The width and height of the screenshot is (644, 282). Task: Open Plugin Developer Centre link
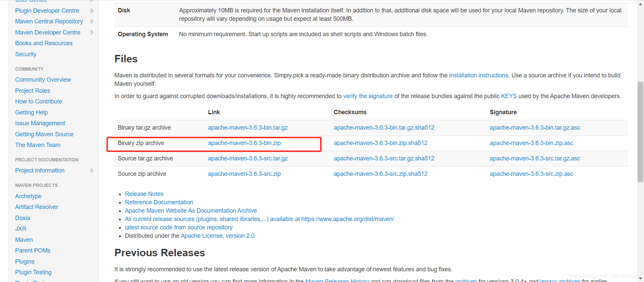[47, 11]
